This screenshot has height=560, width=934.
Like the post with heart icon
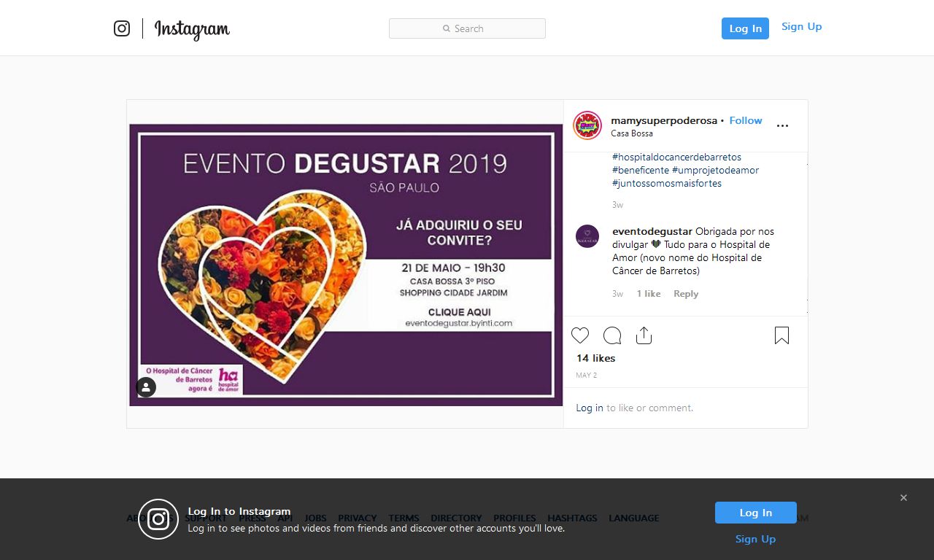[580, 335]
